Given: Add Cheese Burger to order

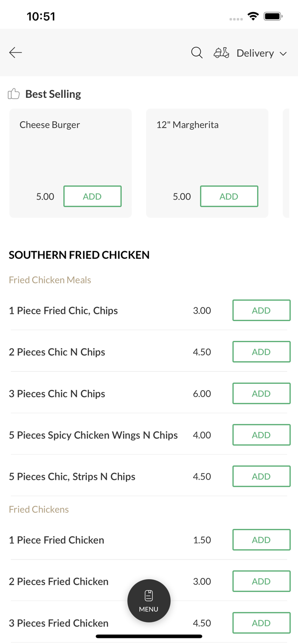Looking at the screenshot, I should coord(92,196).
